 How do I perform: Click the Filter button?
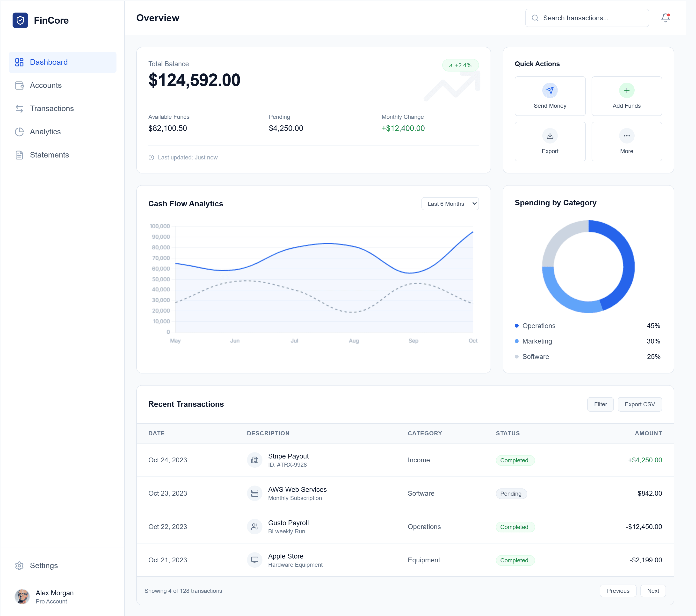pyautogui.click(x=600, y=404)
